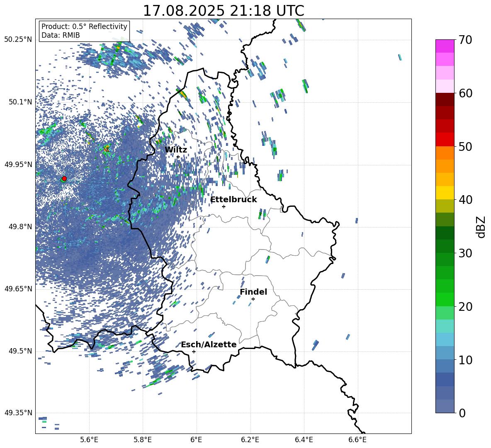Viewport: 491px width, 448px height.
Task: Click the red radar location dot
Action: (64, 179)
